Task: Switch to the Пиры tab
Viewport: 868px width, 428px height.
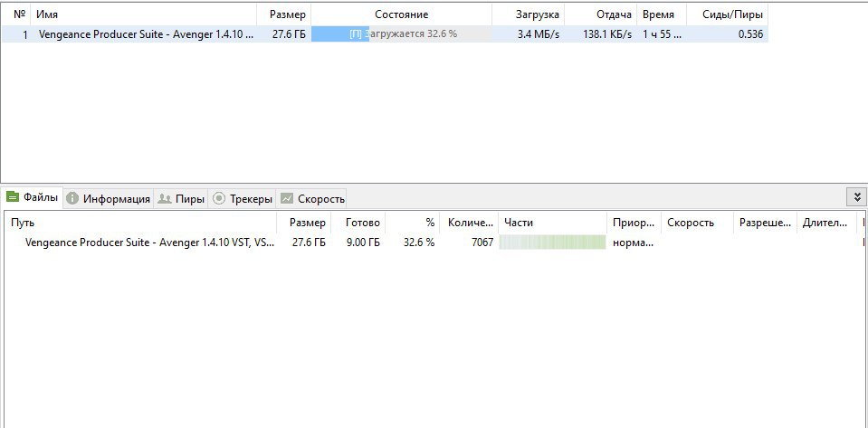Action: [180, 199]
